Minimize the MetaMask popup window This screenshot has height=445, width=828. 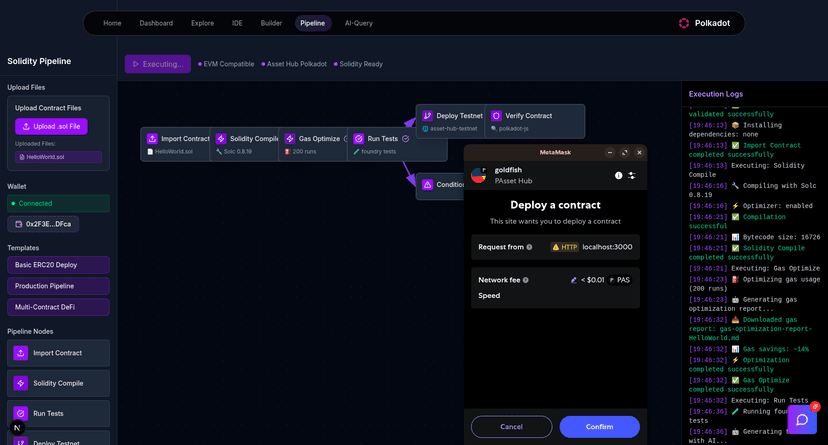(x=610, y=153)
